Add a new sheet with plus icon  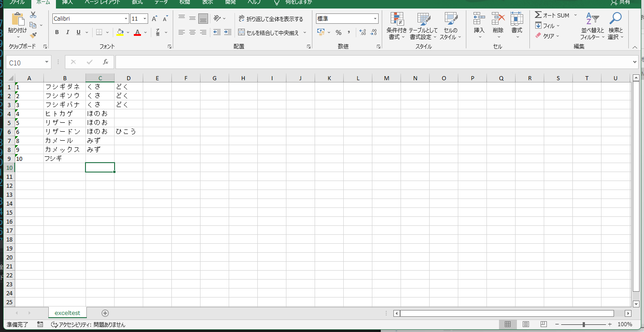(105, 313)
